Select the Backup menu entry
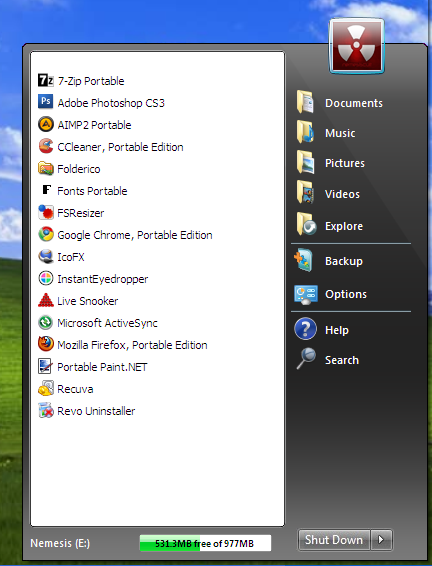Screen dimensions: 432x566 [344, 261]
